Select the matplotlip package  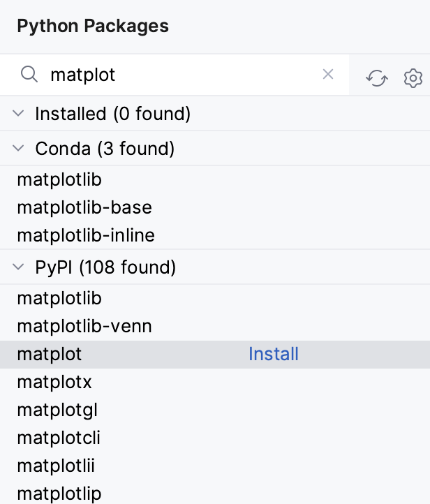click(59, 494)
